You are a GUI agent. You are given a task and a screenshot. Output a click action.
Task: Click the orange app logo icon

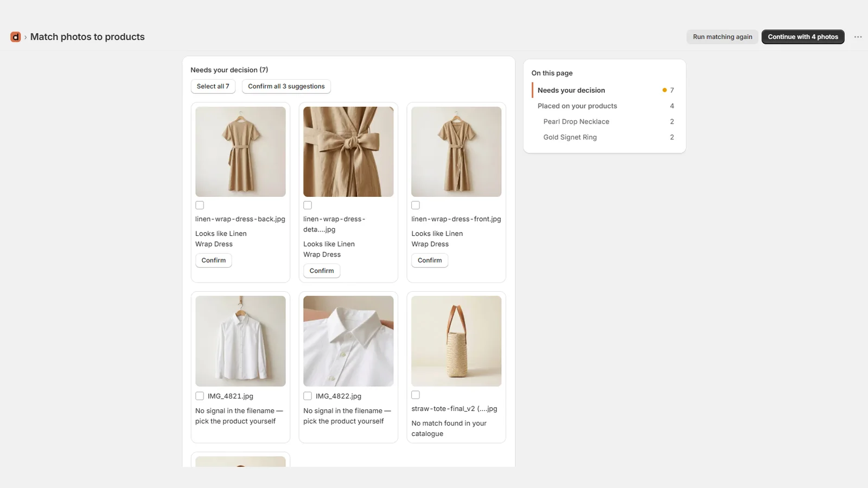(15, 37)
